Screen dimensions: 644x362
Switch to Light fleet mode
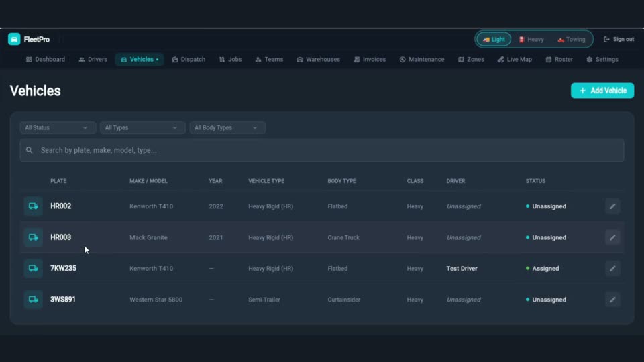click(x=494, y=40)
